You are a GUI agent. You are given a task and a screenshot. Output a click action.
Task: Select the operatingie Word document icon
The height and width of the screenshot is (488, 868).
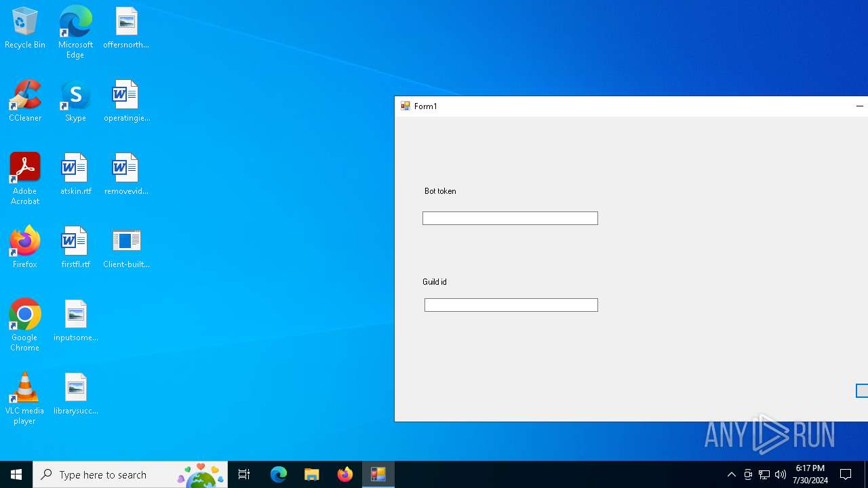[x=126, y=102]
